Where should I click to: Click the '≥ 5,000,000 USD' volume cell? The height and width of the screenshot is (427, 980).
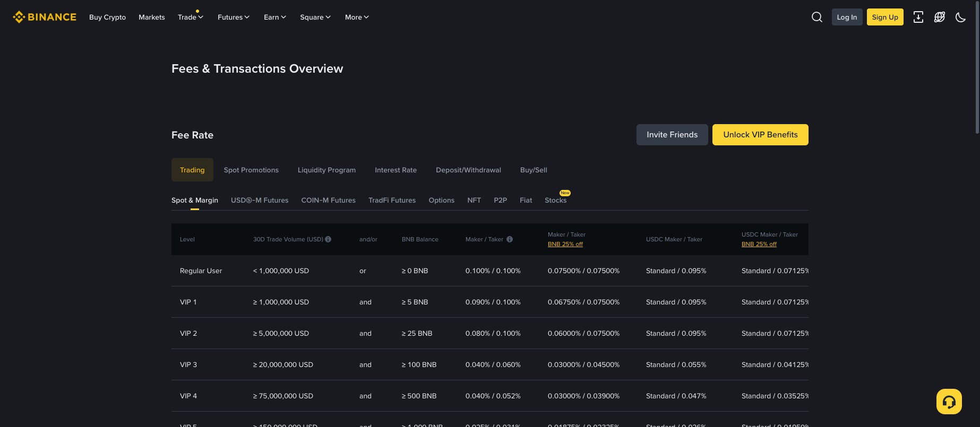coord(281,333)
